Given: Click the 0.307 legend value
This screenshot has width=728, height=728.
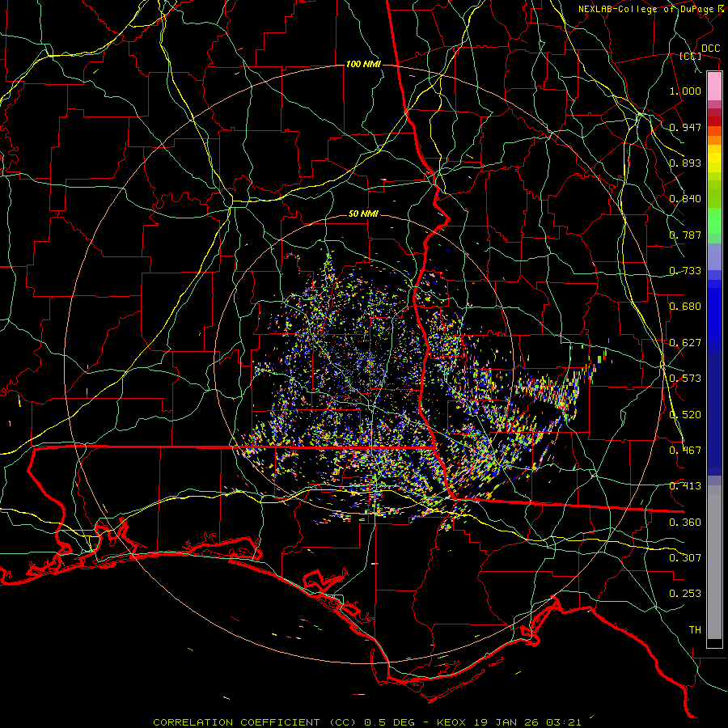Looking at the screenshot, I should click(685, 558).
